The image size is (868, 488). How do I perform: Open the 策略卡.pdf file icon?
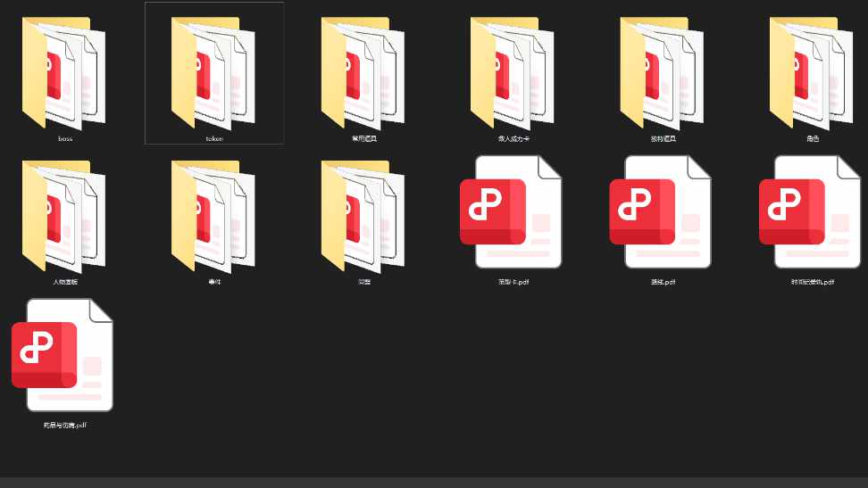pos(513,212)
